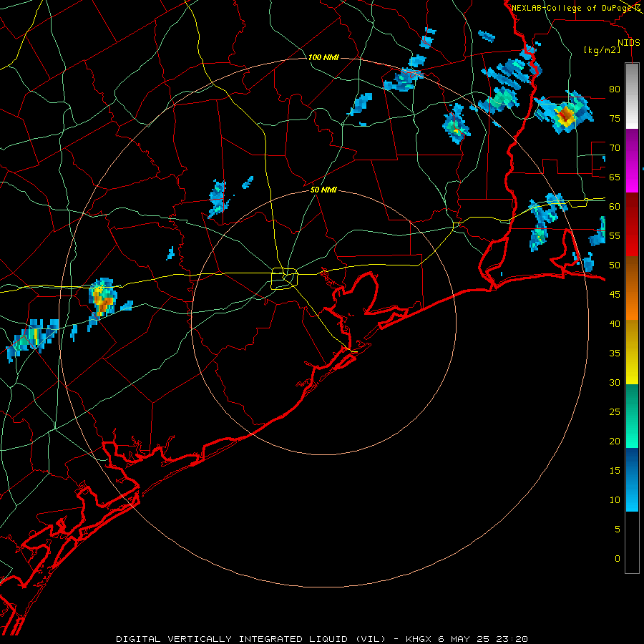644x644 pixels.
Task: Select the 40 value on the scale
Action: [615, 323]
